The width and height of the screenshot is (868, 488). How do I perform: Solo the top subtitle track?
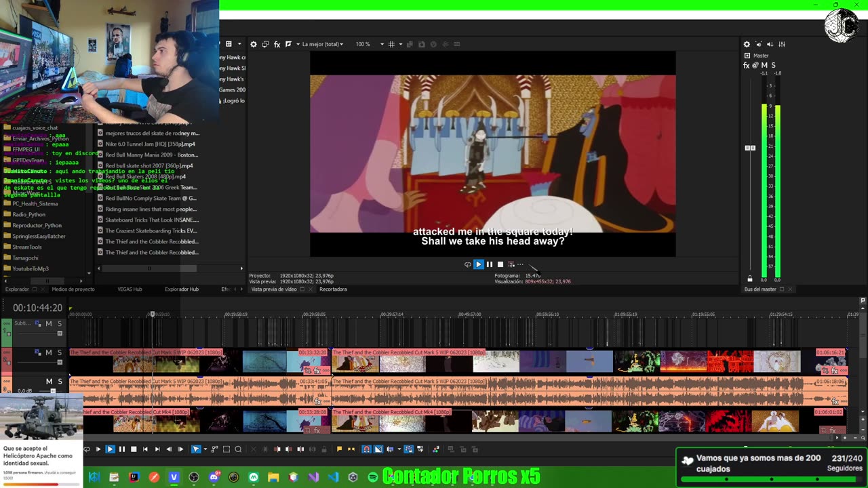(60, 323)
